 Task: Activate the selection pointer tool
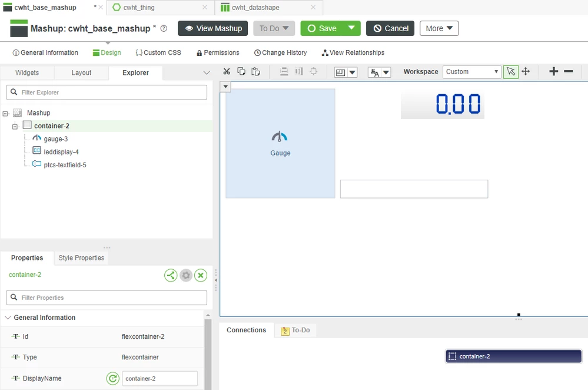pyautogui.click(x=511, y=71)
